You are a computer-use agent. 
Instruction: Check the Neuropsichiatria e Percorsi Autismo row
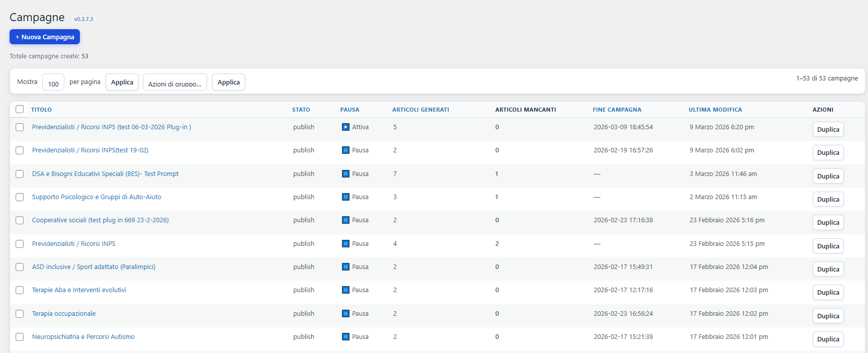pyautogui.click(x=20, y=337)
